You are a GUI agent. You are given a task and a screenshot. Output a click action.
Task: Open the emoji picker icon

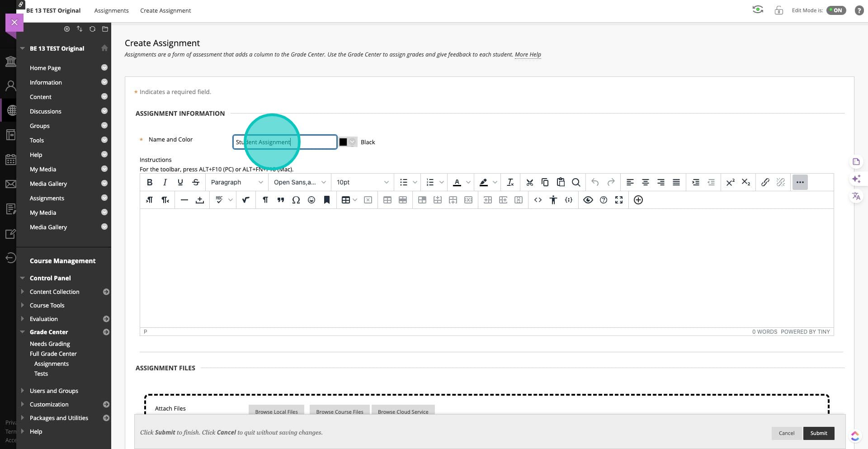point(311,200)
